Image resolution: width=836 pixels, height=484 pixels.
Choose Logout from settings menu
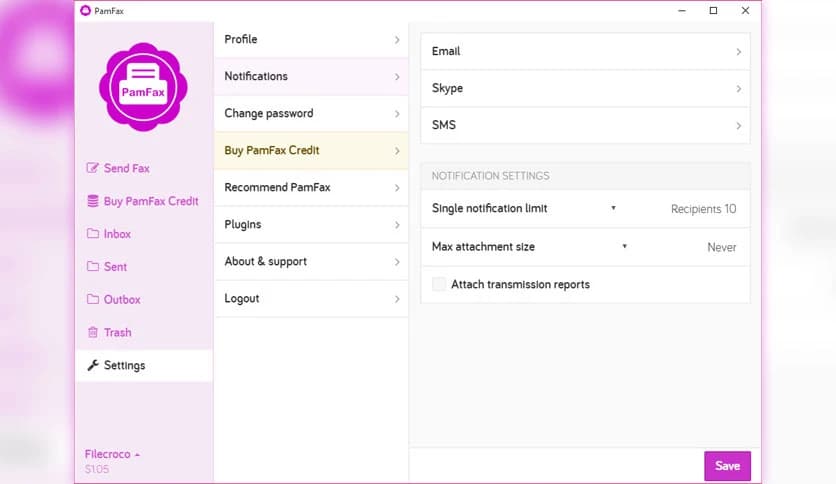tap(311, 299)
